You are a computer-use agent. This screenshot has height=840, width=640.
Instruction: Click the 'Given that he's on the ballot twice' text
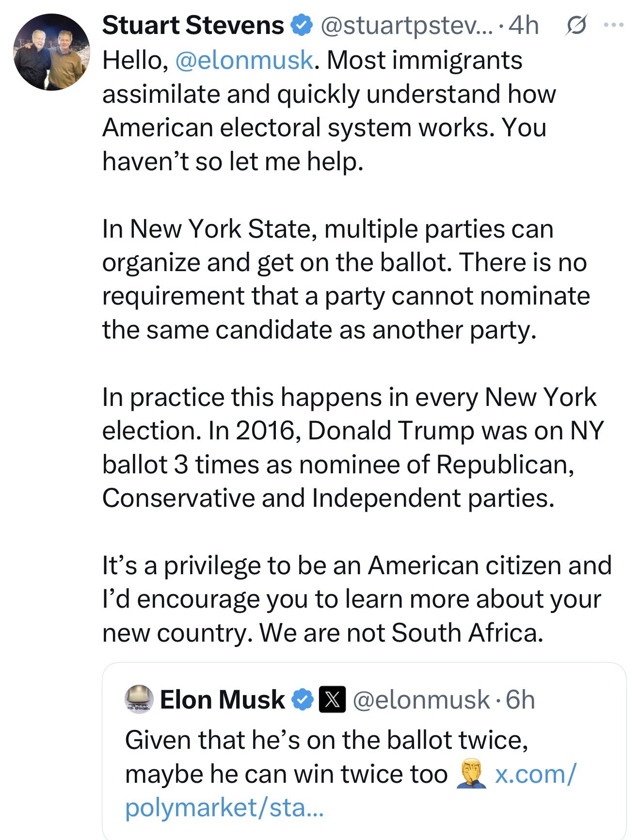tap(326, 741)
